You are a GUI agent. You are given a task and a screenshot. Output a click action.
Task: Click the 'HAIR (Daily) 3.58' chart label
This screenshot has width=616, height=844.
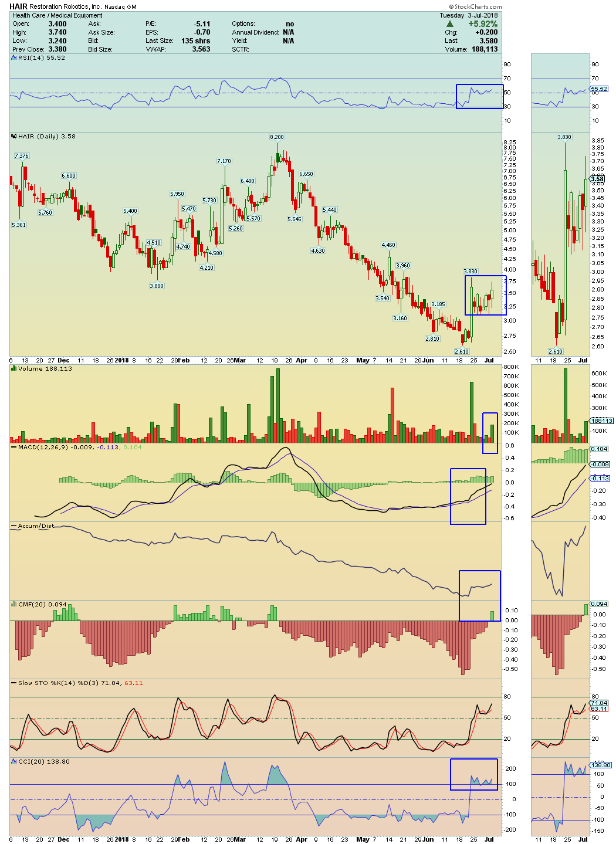(x=47, y=137)
